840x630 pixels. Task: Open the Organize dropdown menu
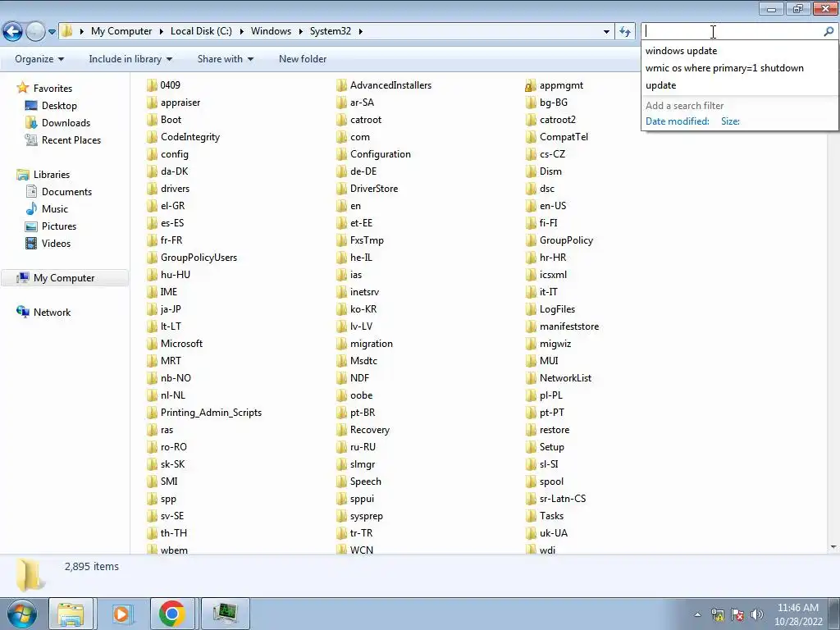[39, 59]
